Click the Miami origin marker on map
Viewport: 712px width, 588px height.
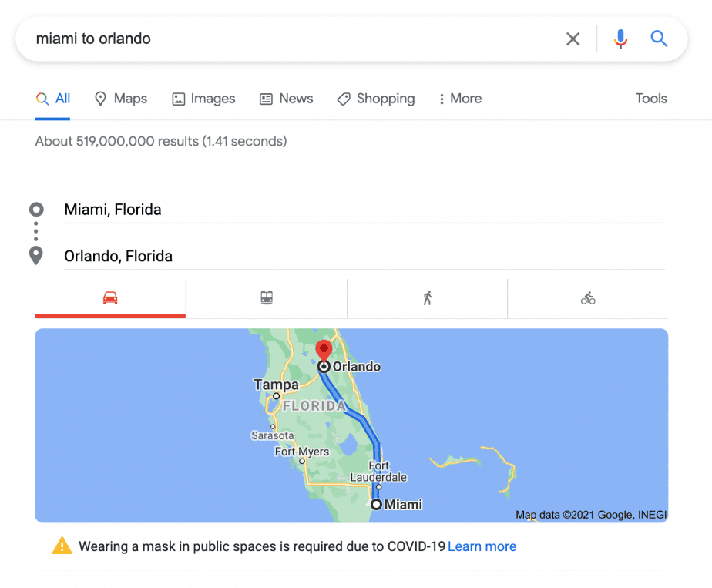(376, 505)
